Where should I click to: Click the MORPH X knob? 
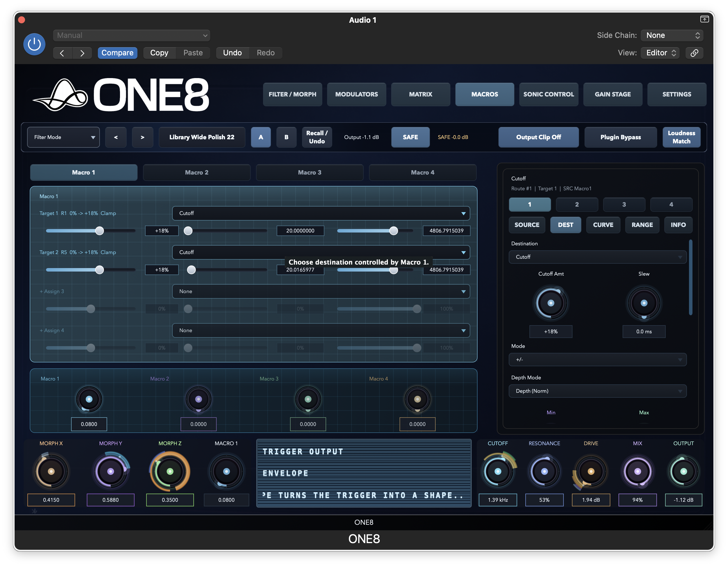click(51, 471)
